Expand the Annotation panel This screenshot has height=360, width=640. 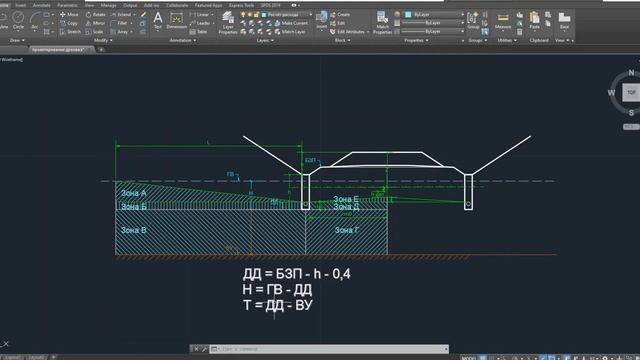click(182, 40)
